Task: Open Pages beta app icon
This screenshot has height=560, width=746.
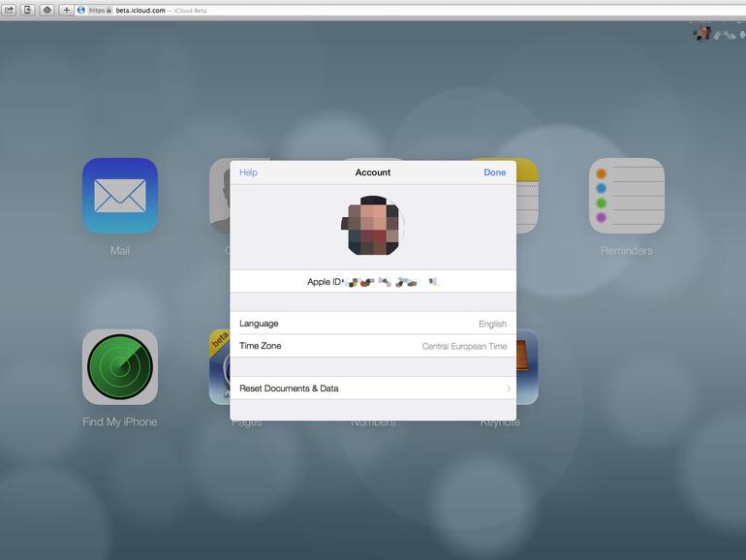Action: 219,367
